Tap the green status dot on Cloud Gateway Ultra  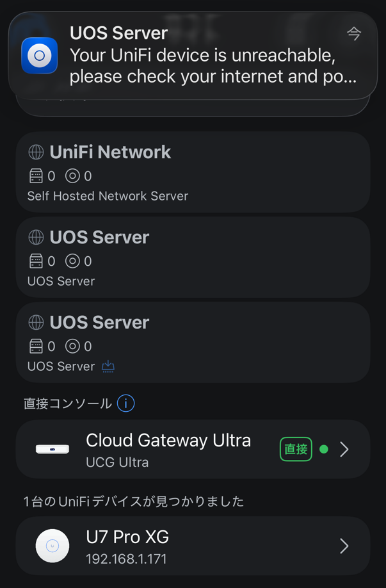click(324, 449)
